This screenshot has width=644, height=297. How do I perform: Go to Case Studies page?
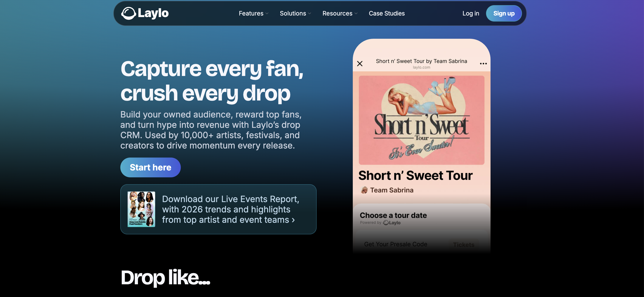(387, 13)
